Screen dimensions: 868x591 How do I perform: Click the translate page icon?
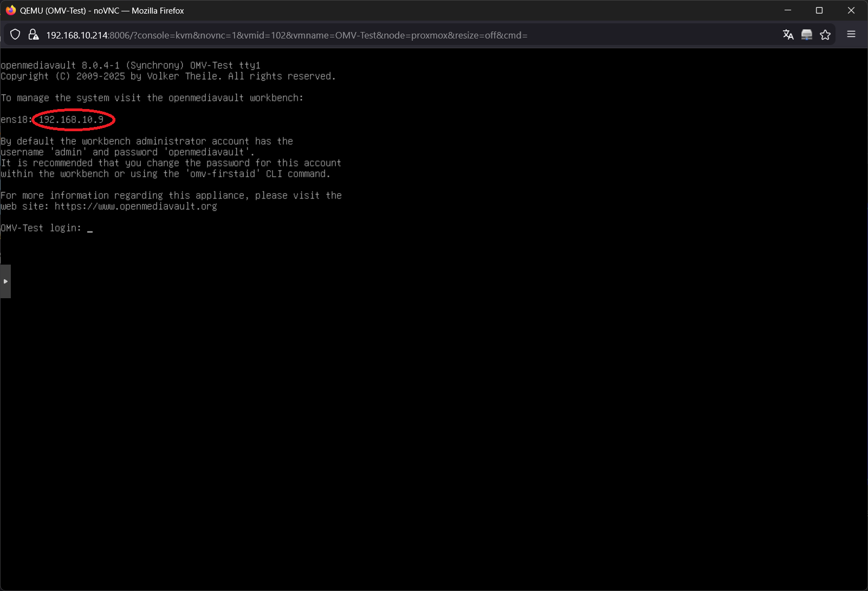tap(788, 35)
